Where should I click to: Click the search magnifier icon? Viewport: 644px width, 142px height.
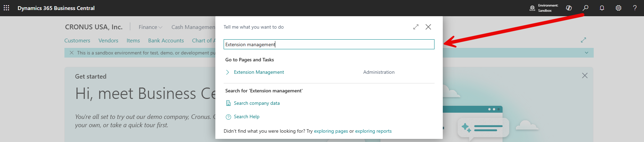tap(585, 8)
